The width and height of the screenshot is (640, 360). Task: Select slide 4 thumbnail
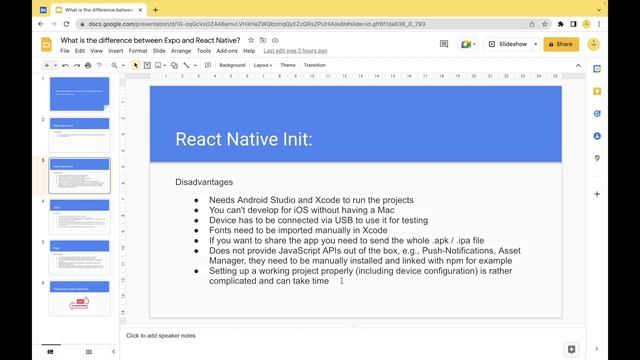point(80,216)
